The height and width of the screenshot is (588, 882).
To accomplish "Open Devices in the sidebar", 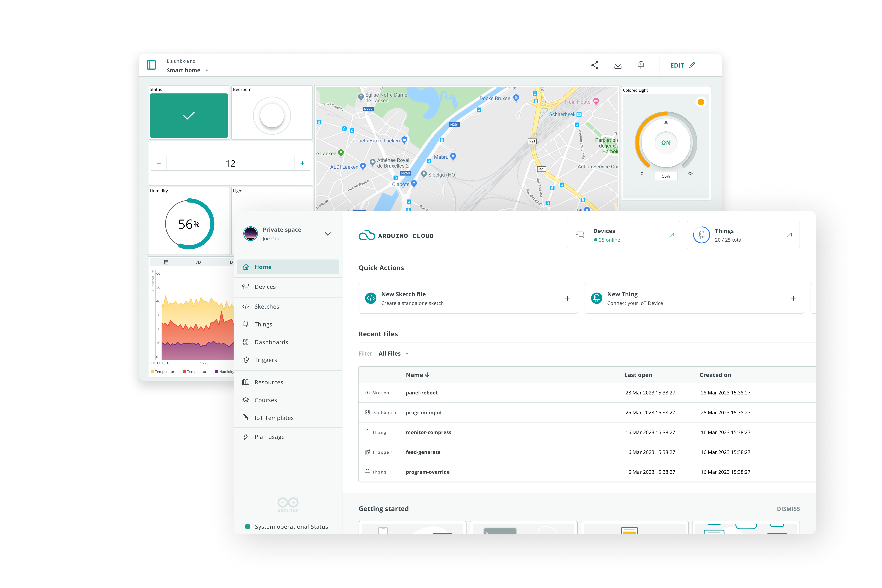I will tap(288, 286).
